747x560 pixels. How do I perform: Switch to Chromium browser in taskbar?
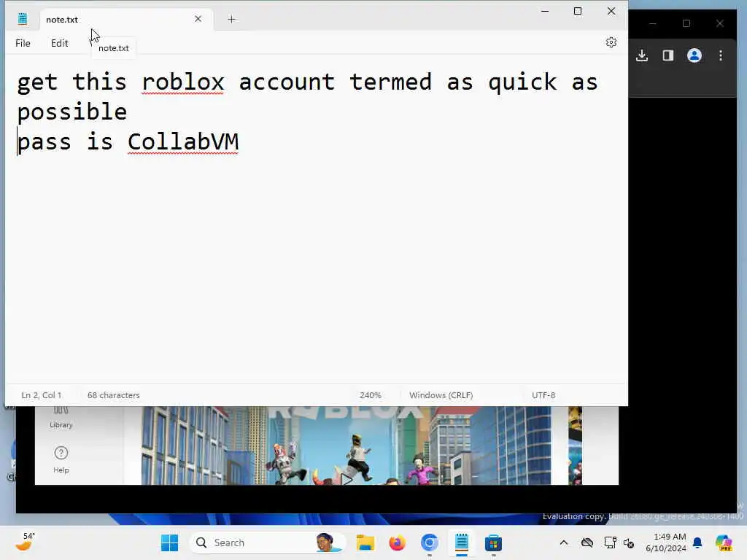(x=429, y=542)
